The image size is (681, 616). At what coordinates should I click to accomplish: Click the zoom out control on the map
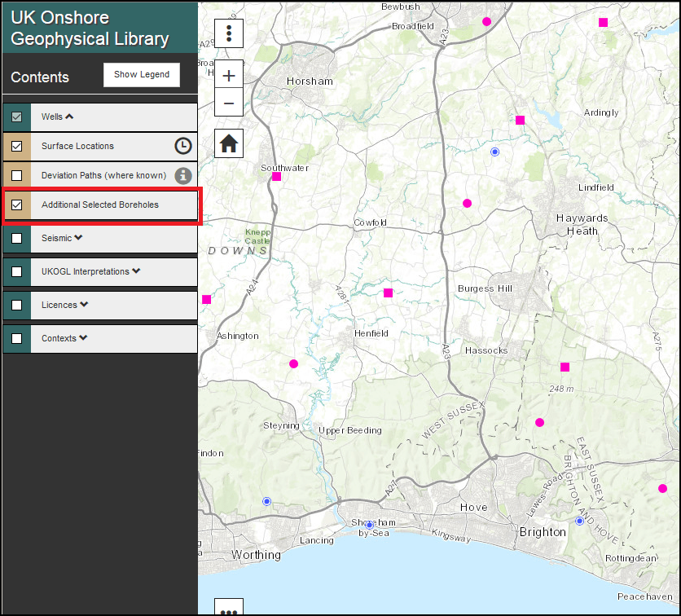(228, 103)
